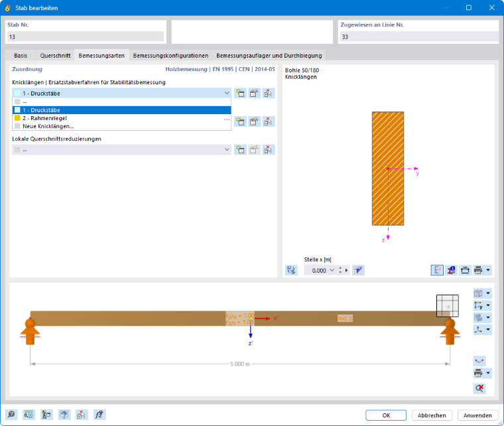The height and width of the screenshot is (426, 504).
Task: Click the Rahmenriegel yellow color swatch
Action: (17, 118)
